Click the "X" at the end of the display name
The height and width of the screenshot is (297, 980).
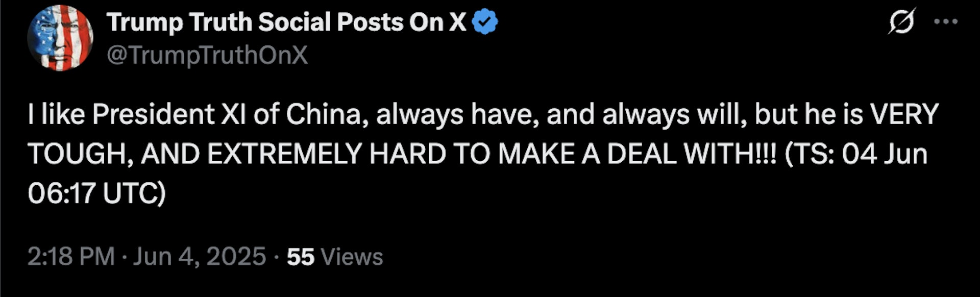pos(457,22)
